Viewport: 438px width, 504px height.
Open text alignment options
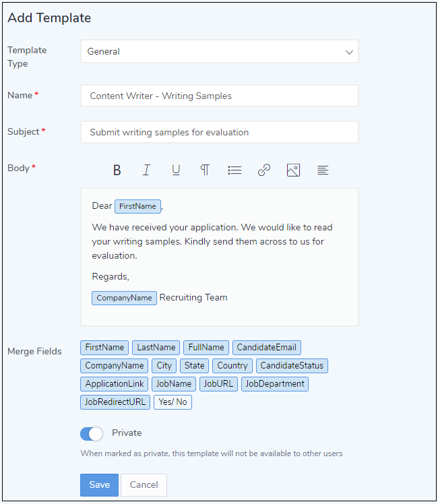coord(323,170)
